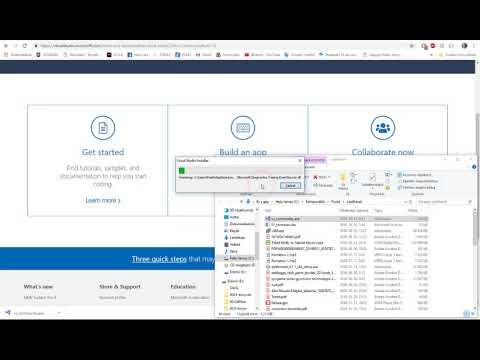Go back in the browser

(x=6, y=46)
